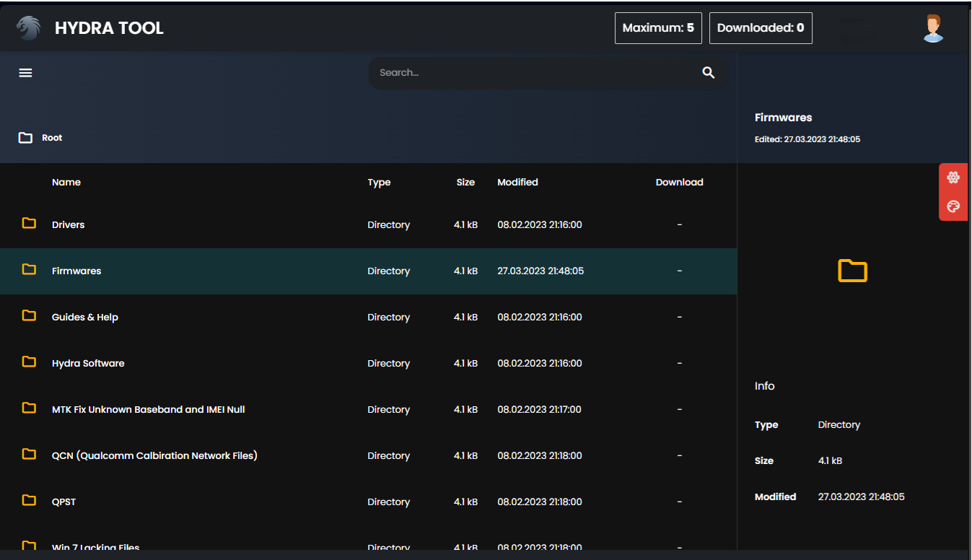Click the large folder preview icon
This screenshot has width=972, height=560.
(852, 271)
